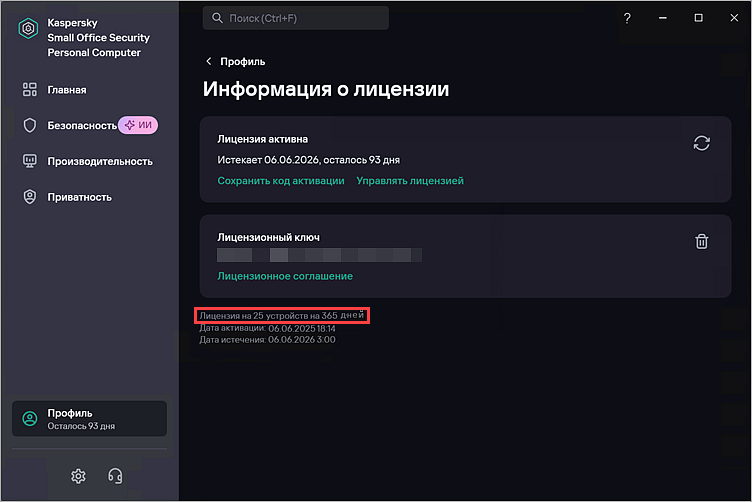Viewport: 752px width, 502px height.
Task: Open settings with the gear icon
Action: (78, 476)
